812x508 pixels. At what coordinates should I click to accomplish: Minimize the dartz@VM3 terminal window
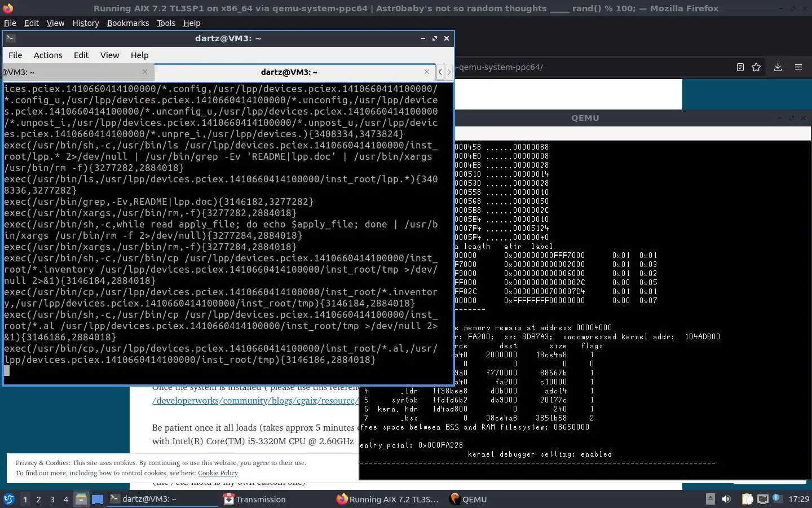[x=422, y=38]
